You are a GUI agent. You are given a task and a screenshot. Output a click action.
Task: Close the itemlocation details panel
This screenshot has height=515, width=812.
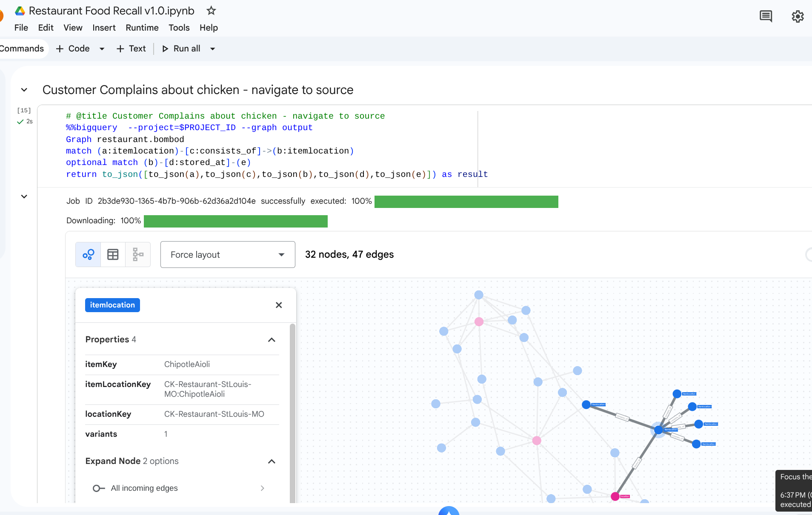pos(279,305)
